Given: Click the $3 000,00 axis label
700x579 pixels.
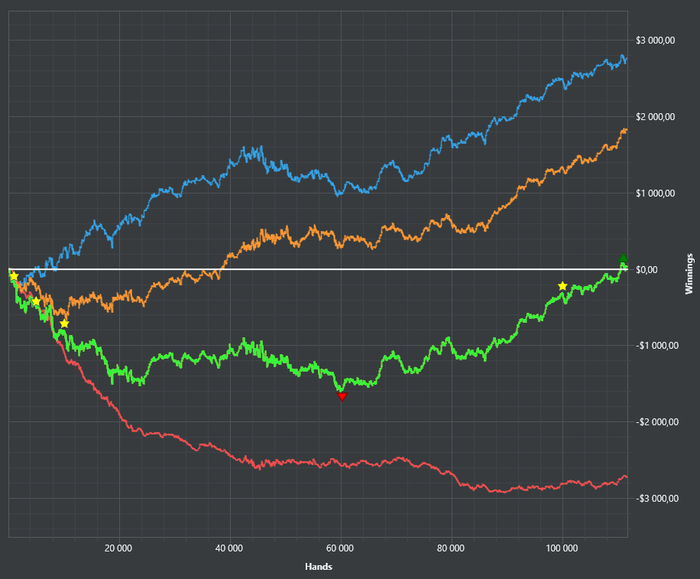Looking at the screenshot, I should point(655,41).
